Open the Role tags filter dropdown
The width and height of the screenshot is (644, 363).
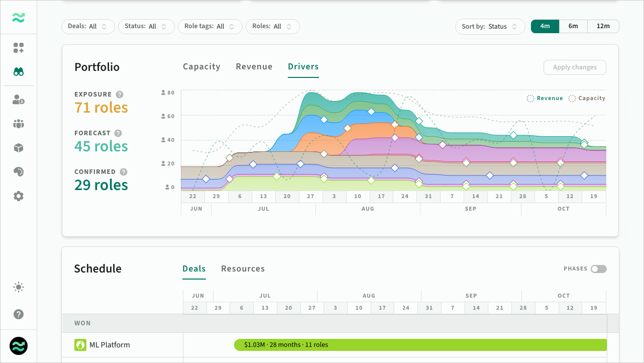[210, 27]
